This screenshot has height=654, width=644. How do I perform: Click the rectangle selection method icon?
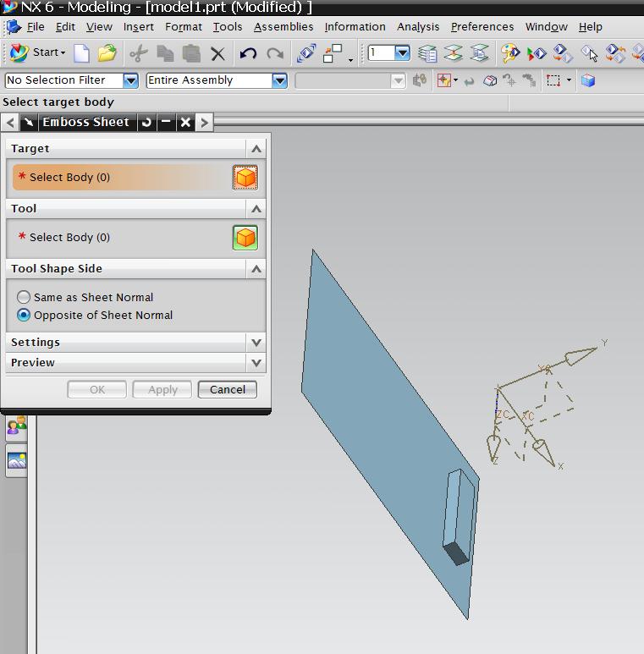(x=553, y=80)
